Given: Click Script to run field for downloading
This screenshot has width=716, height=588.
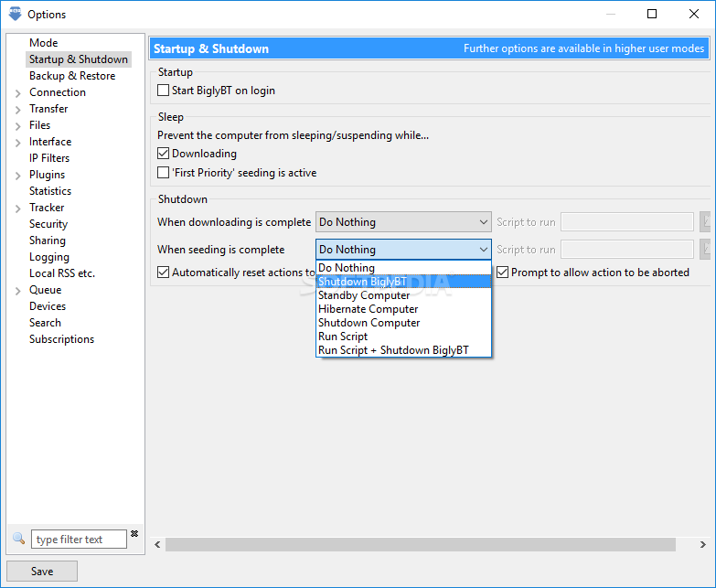Looking at the screenshot, I should pyautogui.click(x=627, y=222).
